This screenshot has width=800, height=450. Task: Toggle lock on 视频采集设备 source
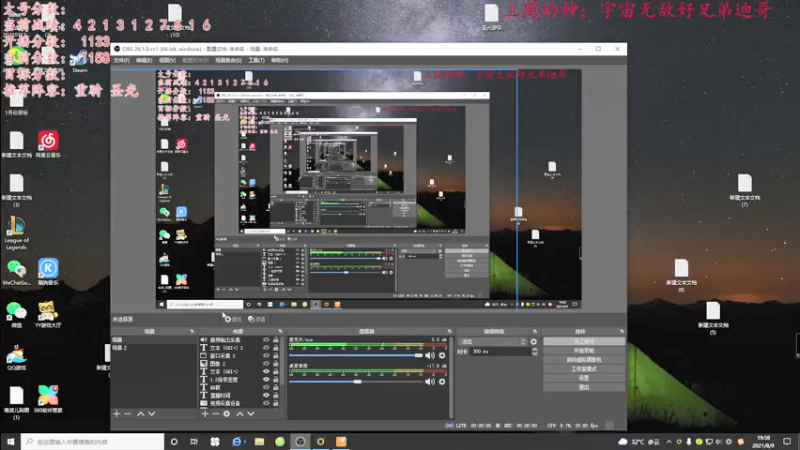pos(276,403)
